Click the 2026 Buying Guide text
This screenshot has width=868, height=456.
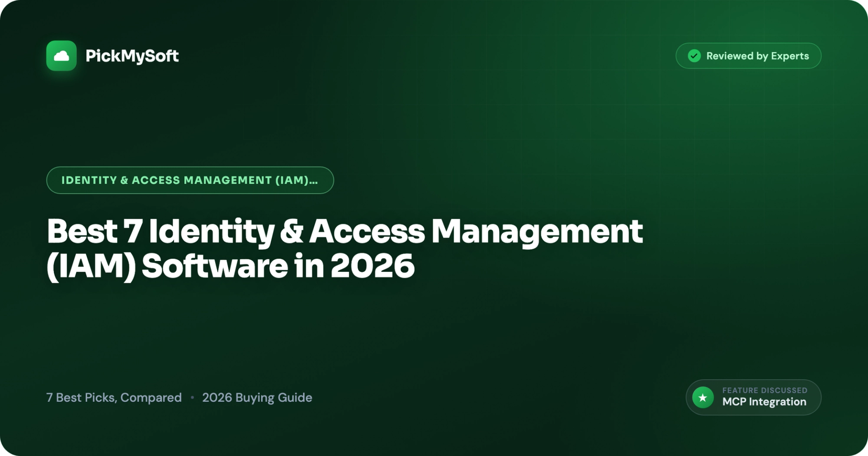[x=257, y=397]
